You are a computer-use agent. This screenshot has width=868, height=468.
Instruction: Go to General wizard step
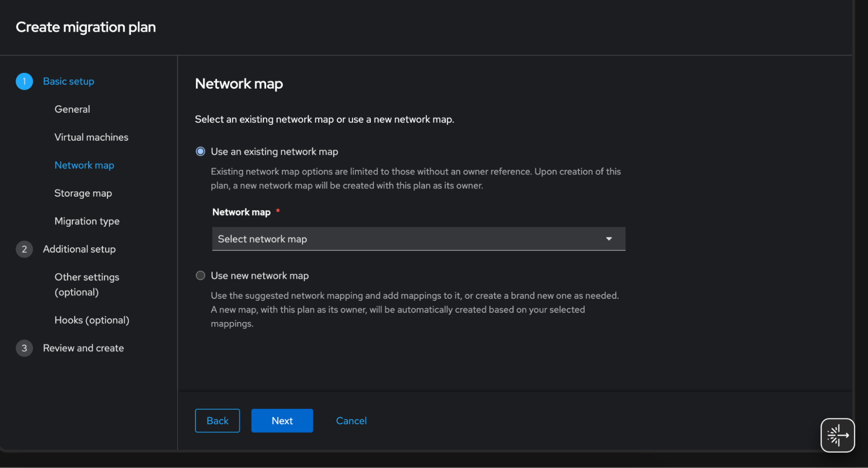point(72,109)
